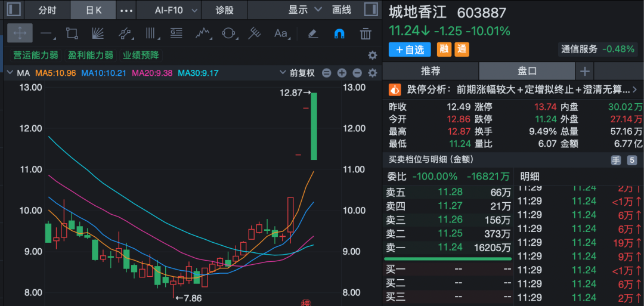644x306 pixels.
Task: Click the 城地香江 stock name title
Action: click(417, 13)
